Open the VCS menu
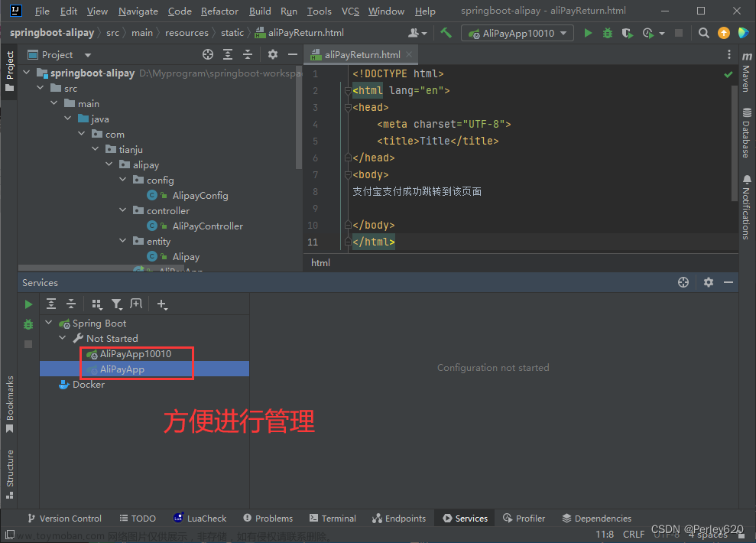This screenshot has height=543, width=756. 351,11
